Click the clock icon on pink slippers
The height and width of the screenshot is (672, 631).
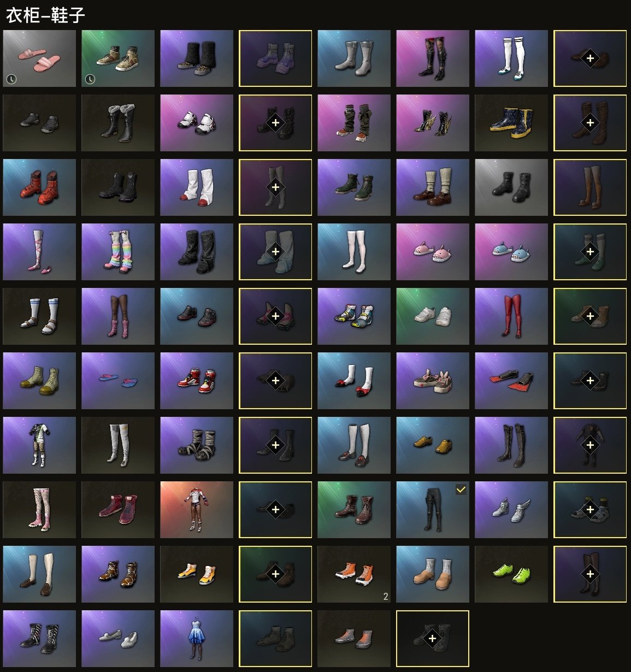click(x=11, y=79)
